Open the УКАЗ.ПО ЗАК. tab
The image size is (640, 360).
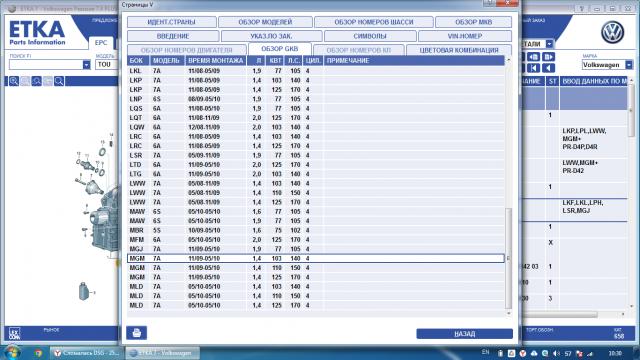(x=271, y=36)
